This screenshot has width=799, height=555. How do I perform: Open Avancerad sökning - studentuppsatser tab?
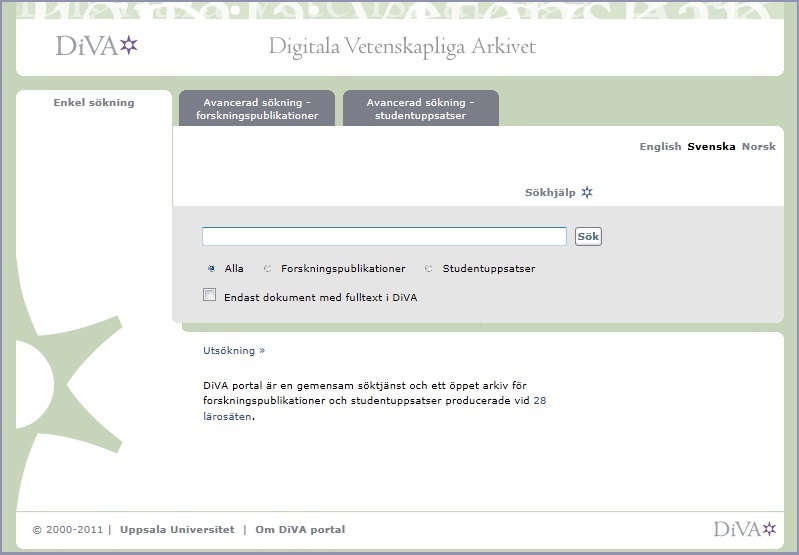tap(420, 109)
